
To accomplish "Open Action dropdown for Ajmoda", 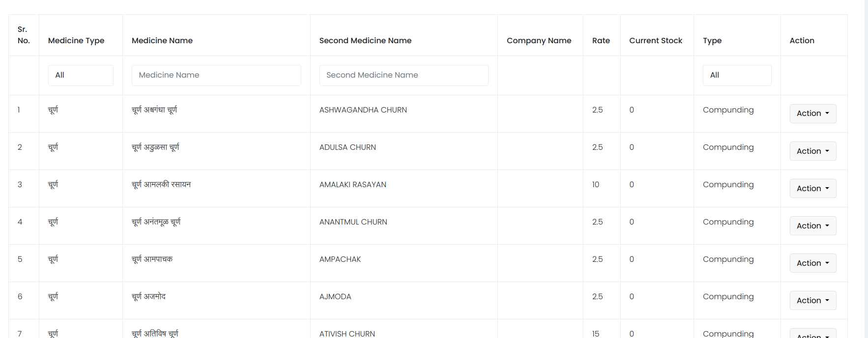I will pos(812,300).
